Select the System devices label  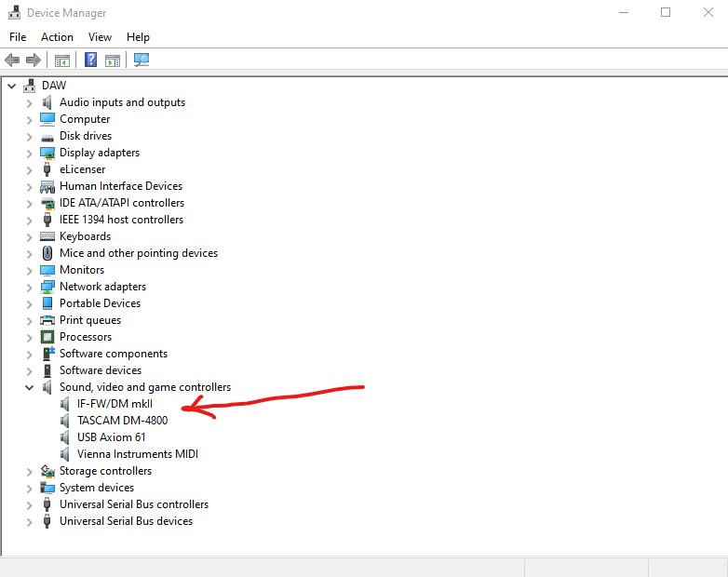[97, 488]
